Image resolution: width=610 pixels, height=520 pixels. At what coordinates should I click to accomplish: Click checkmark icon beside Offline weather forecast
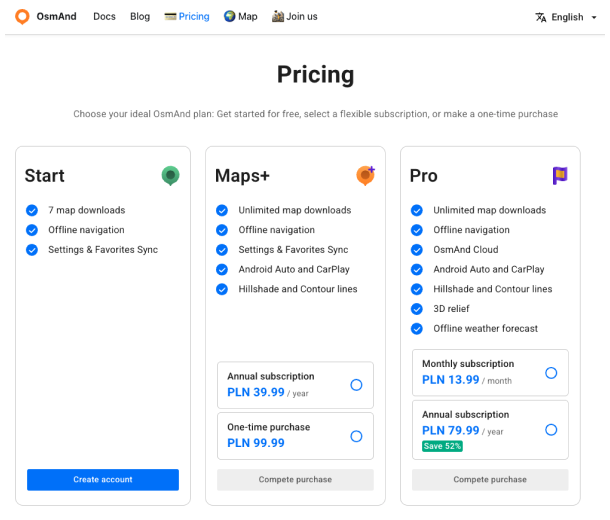pos(418,329)
